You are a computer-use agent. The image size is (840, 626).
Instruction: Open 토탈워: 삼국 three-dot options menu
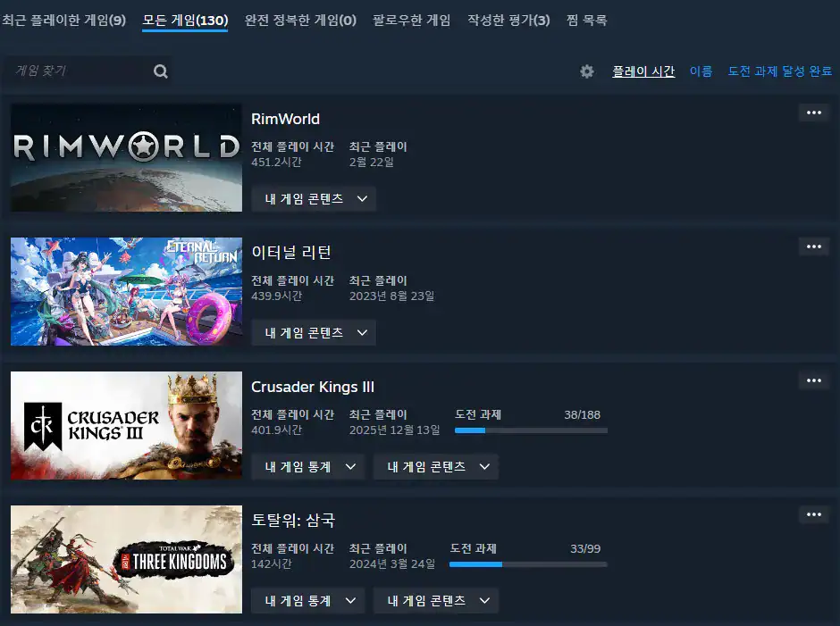[x=814, y=514]
